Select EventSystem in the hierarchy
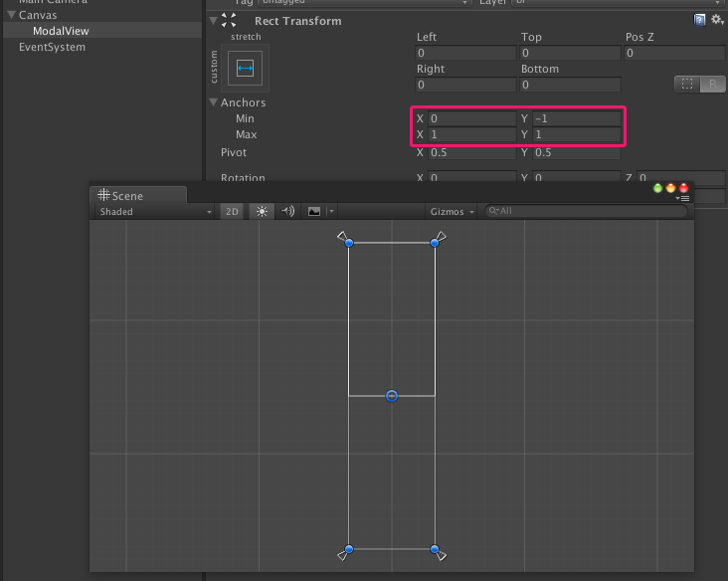The width and height of the screenshot is (728, 581). (52, 47)
